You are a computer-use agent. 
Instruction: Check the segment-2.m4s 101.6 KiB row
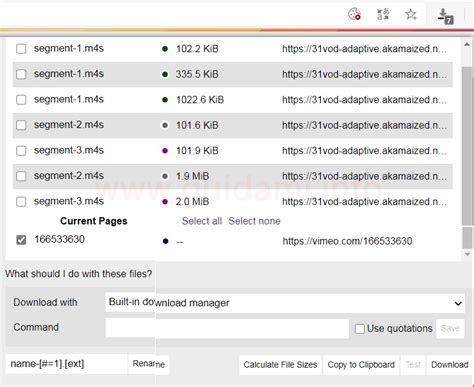(x=21, y=125)
